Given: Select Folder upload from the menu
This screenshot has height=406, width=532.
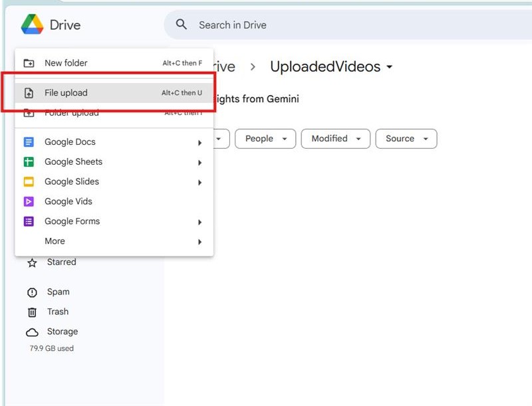Looking at the screenshot, I should pos(63,112).
